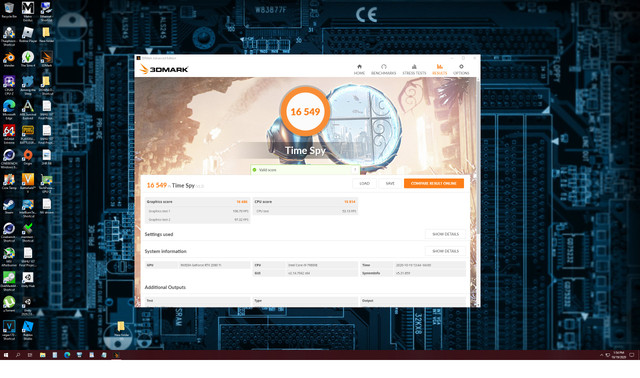Select the Cinebench Windows desktop icon
This screenshot has height=378, width=640.
[9, 159]
